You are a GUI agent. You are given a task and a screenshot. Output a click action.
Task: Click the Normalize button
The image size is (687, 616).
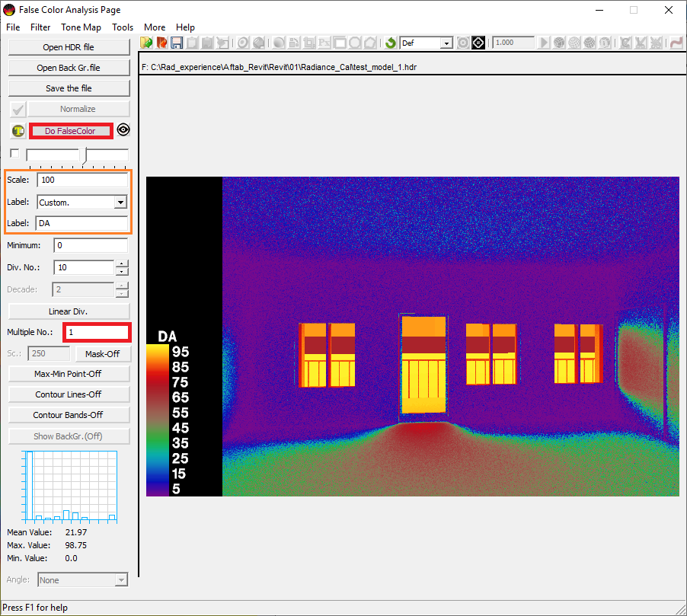[78, 109]
